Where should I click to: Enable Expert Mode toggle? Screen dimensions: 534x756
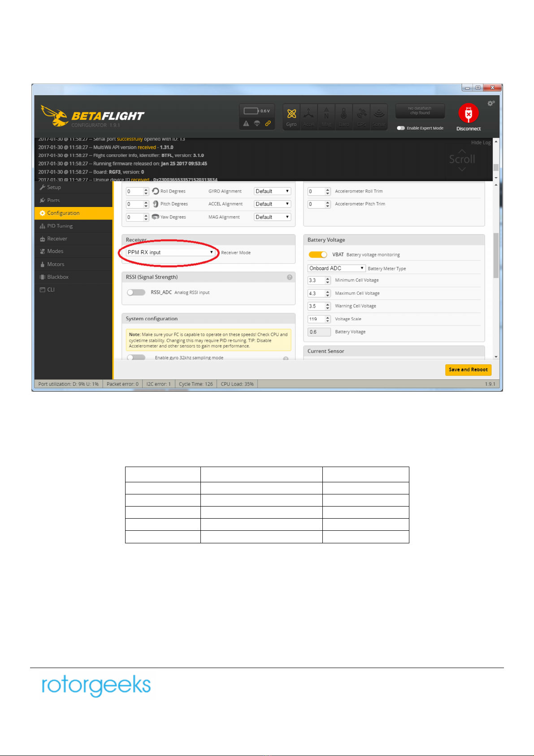[401, 128]
